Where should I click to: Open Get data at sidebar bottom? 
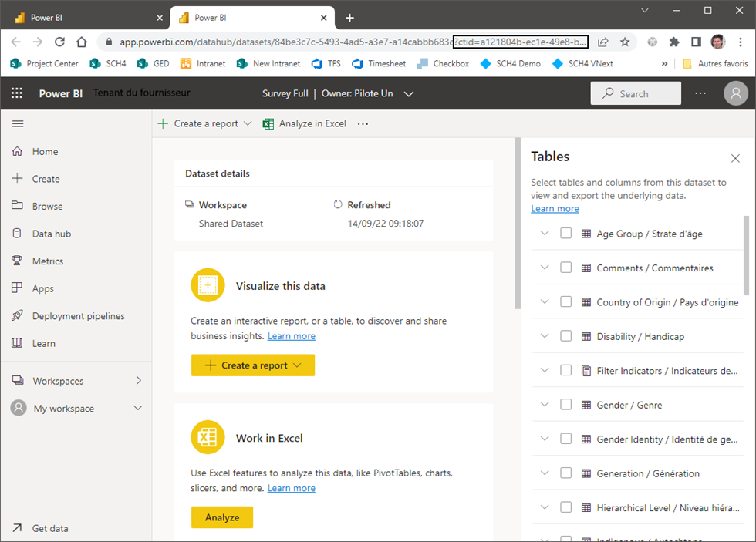pos(50,528)
